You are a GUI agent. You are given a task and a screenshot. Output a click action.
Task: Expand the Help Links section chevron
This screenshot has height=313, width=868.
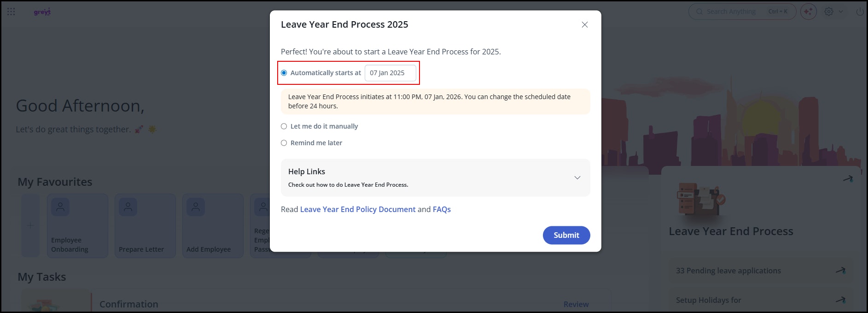[577, 177]
